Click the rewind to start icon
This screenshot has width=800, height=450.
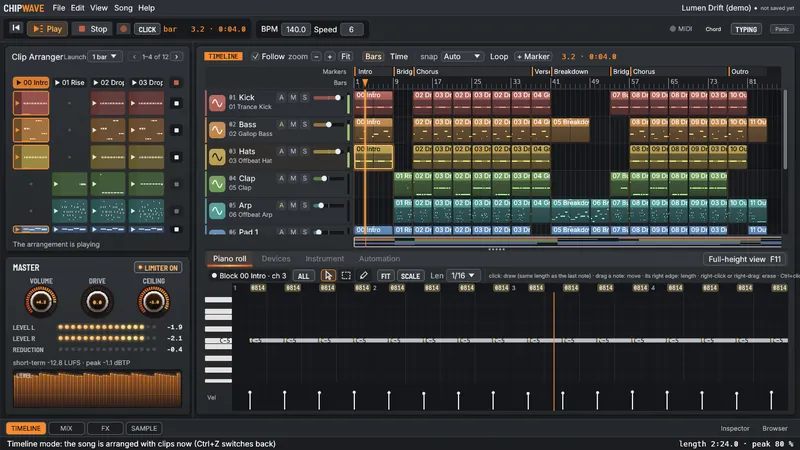click(16, 29)
